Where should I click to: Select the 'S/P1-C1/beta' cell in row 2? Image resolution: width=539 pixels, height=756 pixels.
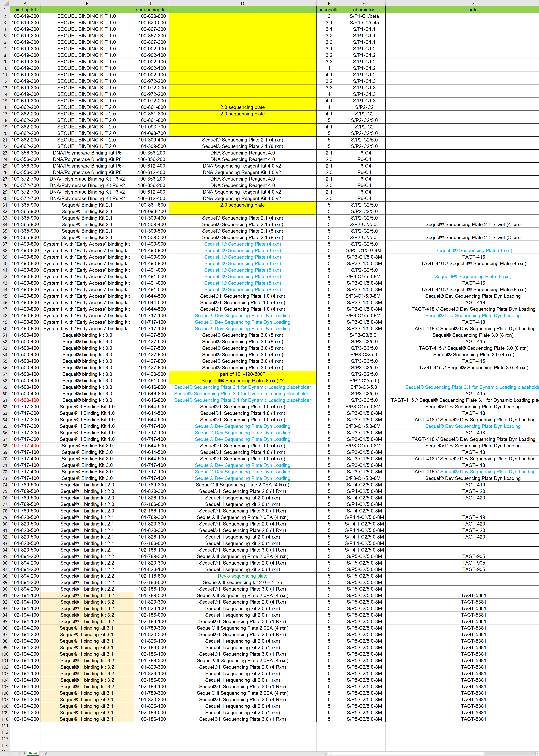(364, 16)
